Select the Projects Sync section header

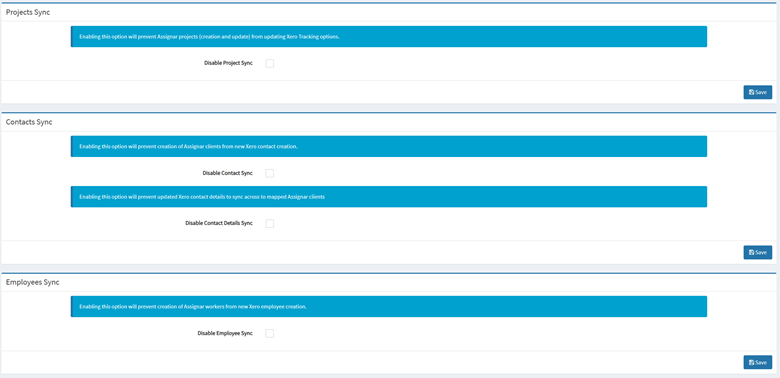pyautogui.click(x=28, y=12)
